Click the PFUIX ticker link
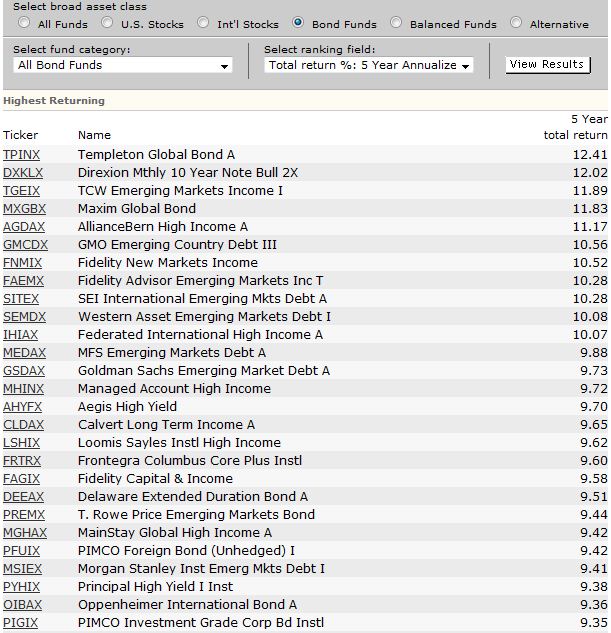Image resolution: width=611 pixels, height=633 pixels. 21,551
